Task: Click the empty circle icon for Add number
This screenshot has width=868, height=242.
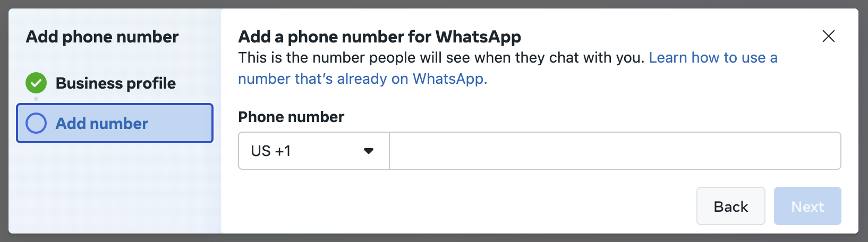Action: coord(36,123)
